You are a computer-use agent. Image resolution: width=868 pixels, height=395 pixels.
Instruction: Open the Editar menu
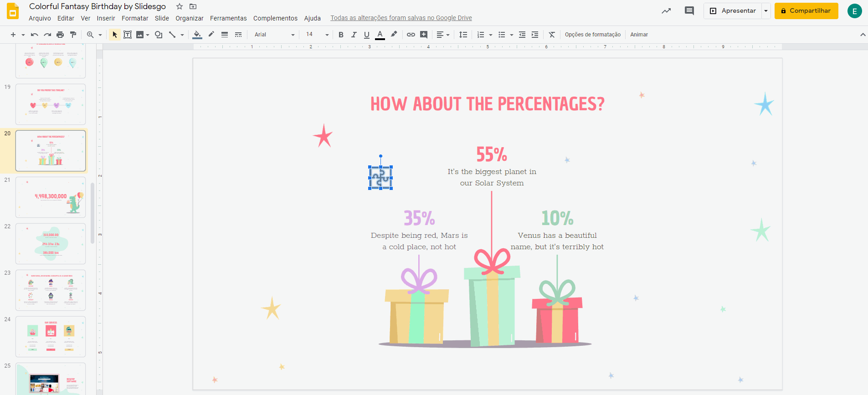(x=66, y=18)
